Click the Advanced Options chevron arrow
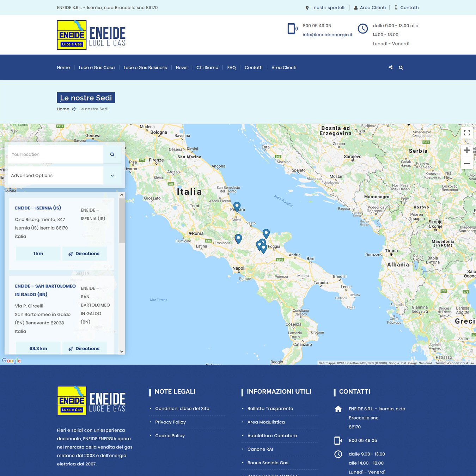 pyautogui.click(x=112, y=175)
